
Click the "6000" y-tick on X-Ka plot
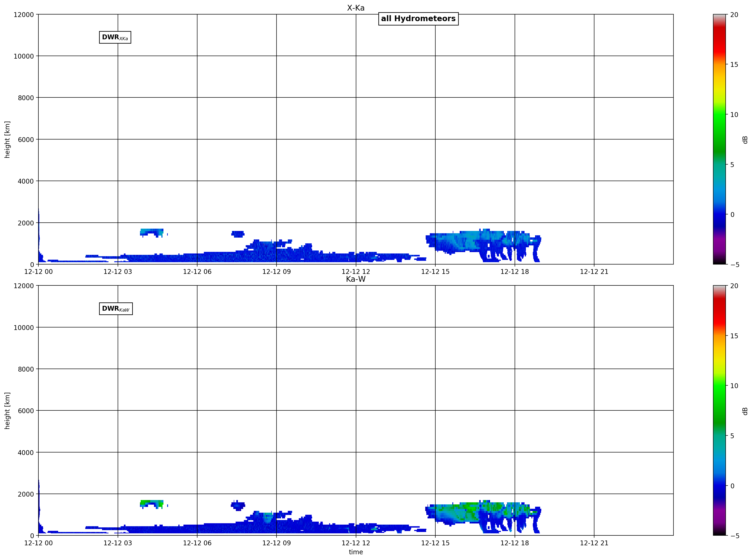click(x=26, y=140)
